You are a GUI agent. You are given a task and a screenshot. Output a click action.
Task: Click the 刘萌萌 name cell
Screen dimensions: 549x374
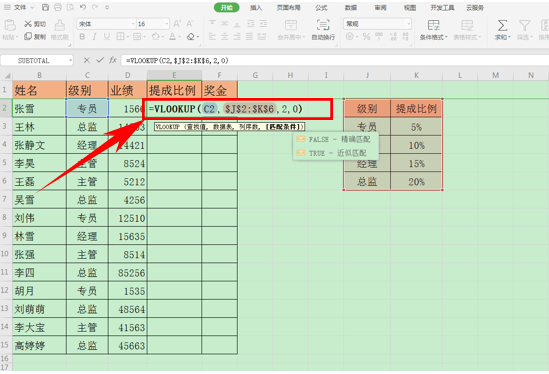pos(40,309)
